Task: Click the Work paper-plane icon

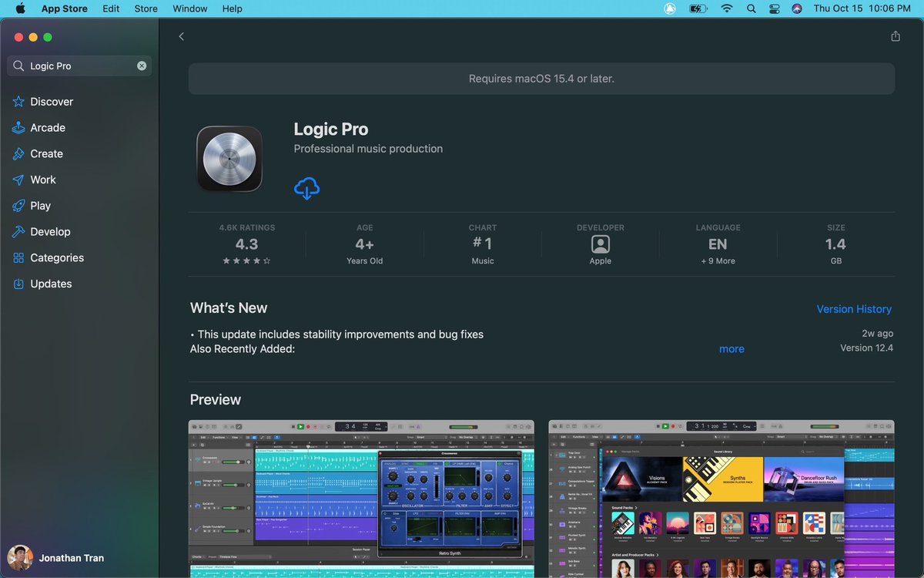Action: pos(18,180)
